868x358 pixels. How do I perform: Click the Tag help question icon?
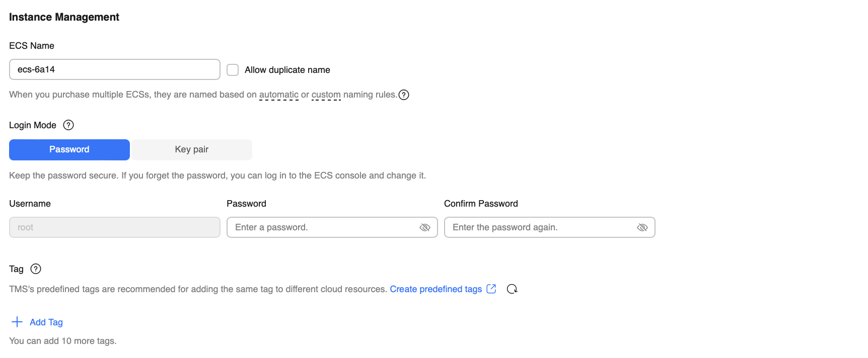[36, 269]
